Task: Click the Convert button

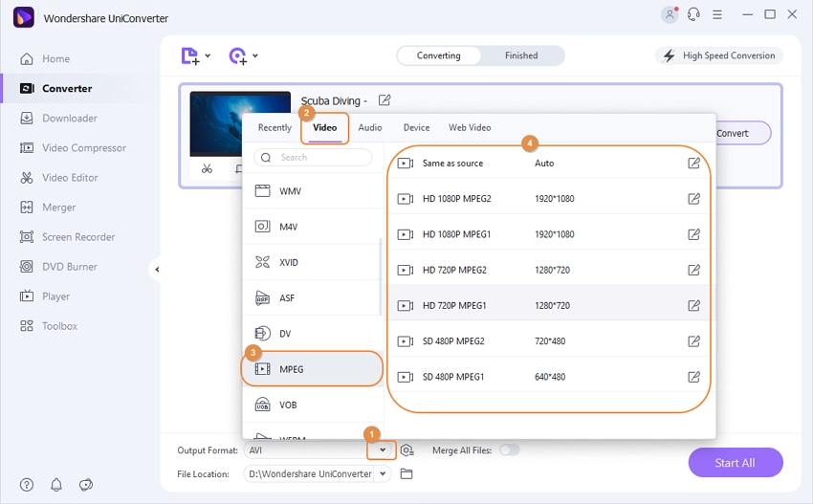Action: [742, 133]
